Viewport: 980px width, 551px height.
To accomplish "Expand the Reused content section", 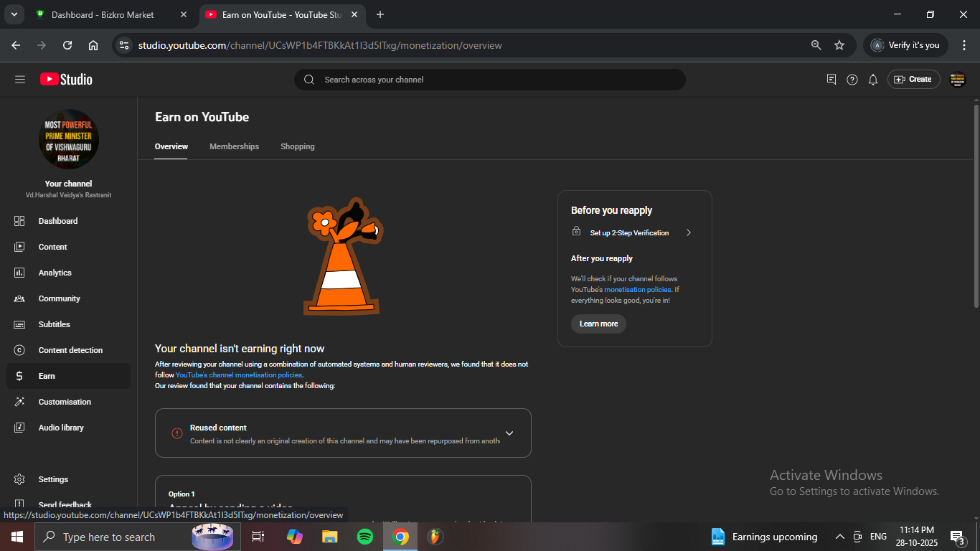I will click(509, 433).
